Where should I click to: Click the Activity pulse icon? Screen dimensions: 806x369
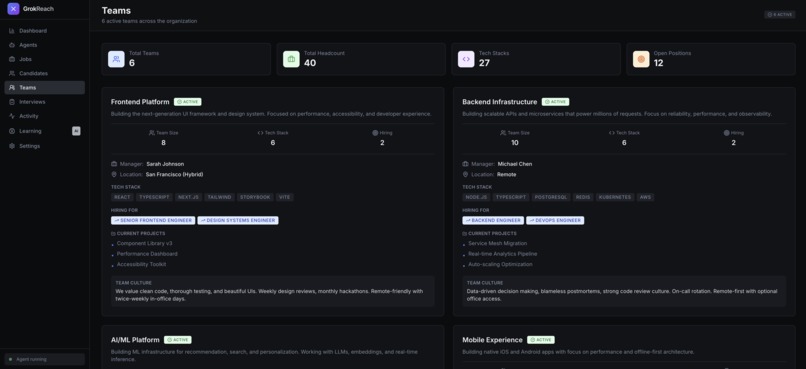[x=12, y=116]
